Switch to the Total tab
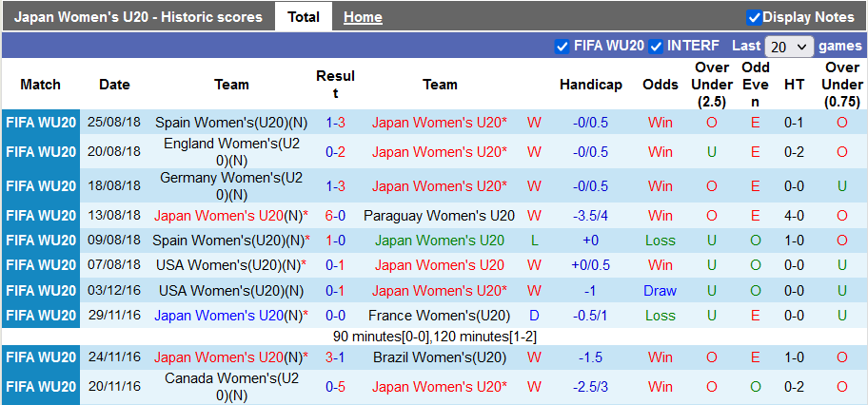This screenshot has width=868, height=405. [304, 16]
